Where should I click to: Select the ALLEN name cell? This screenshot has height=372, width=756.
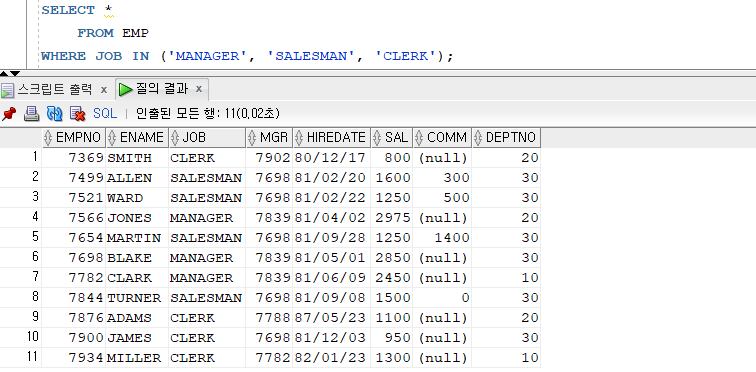pos(137,178)
